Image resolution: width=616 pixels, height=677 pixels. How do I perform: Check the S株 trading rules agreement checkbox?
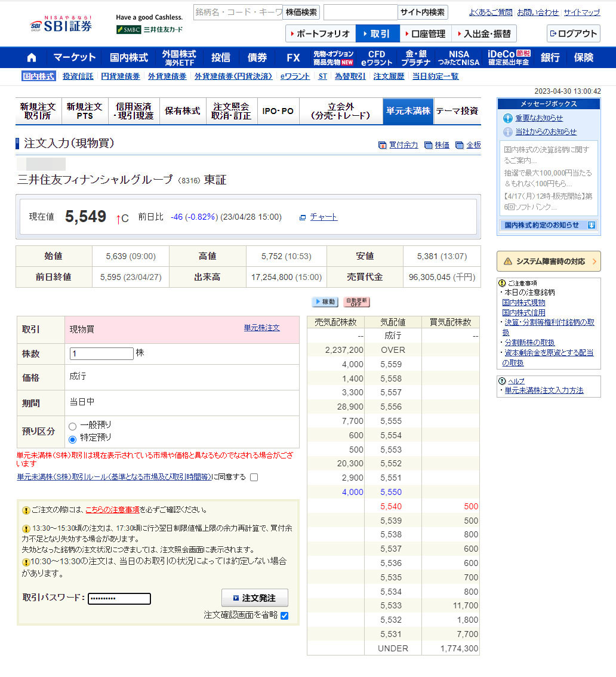coord(254,477)
